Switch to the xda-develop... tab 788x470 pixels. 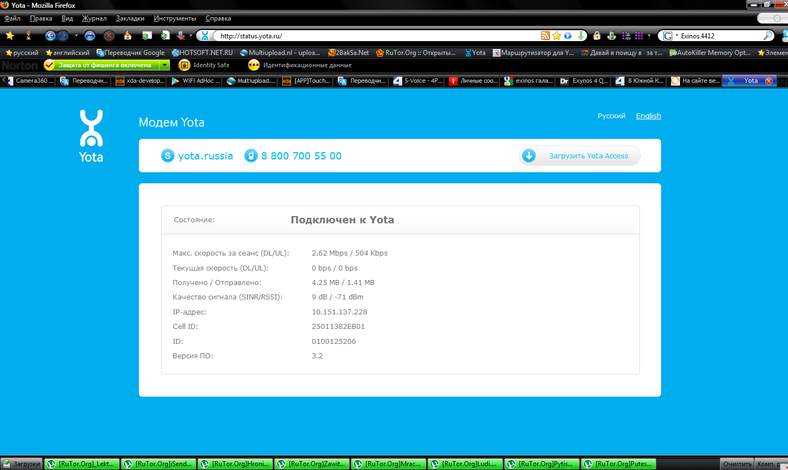[140, 81]
